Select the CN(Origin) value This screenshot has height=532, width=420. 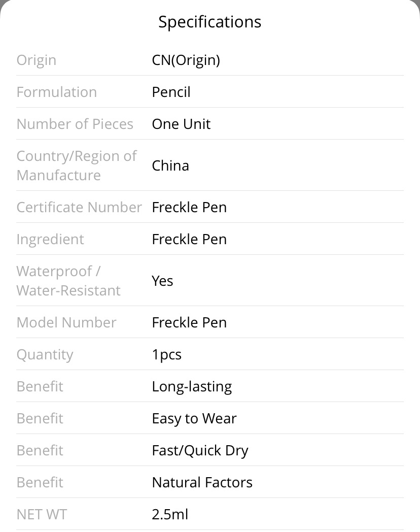[186, 60]
